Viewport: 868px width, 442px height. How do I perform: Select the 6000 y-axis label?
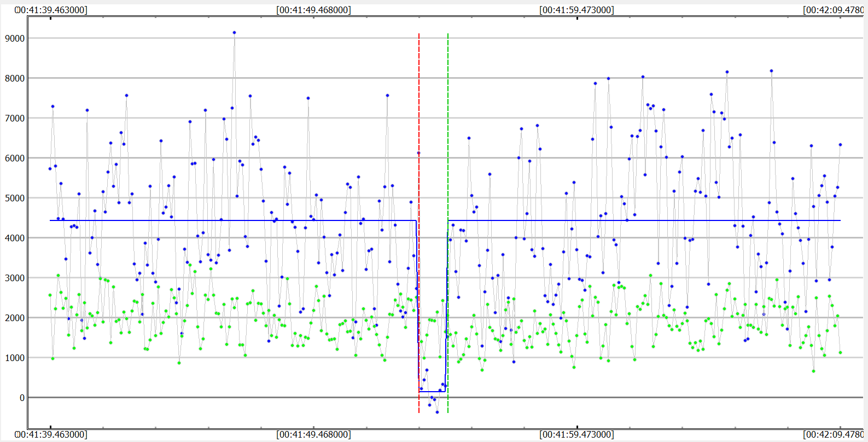coord(15,159)
